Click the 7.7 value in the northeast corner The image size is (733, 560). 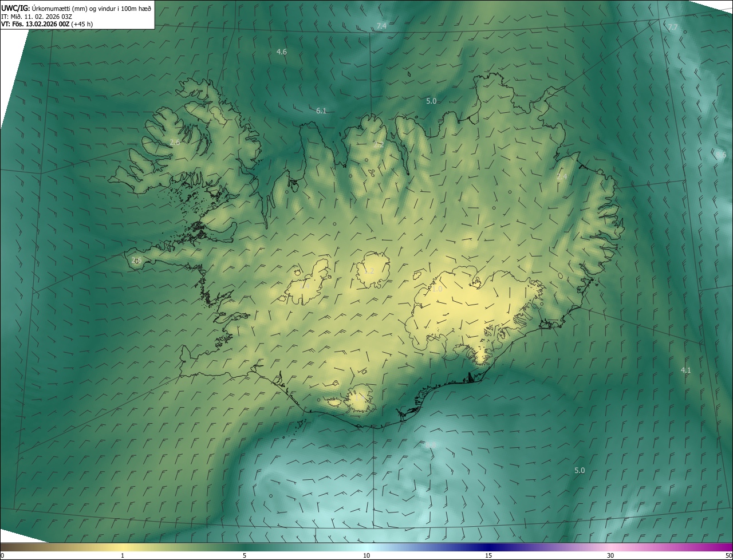(673, 27)
